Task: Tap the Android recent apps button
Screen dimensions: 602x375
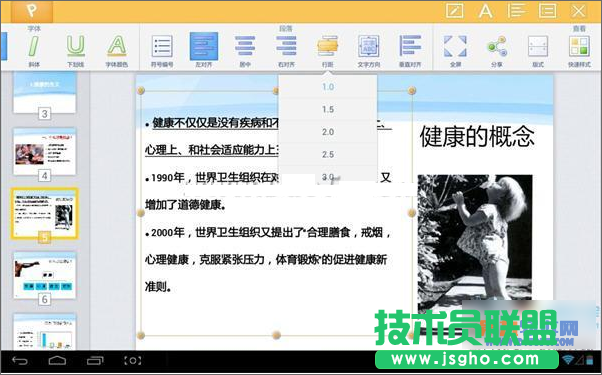Action: click(95, 360)
